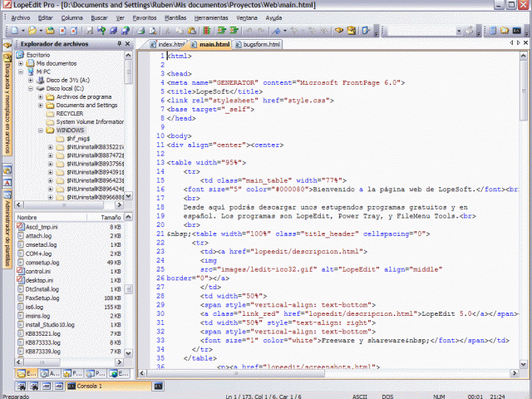Switch to the index.html tab
The height and width of the screenshot is (399, 532).
[168, 44]
